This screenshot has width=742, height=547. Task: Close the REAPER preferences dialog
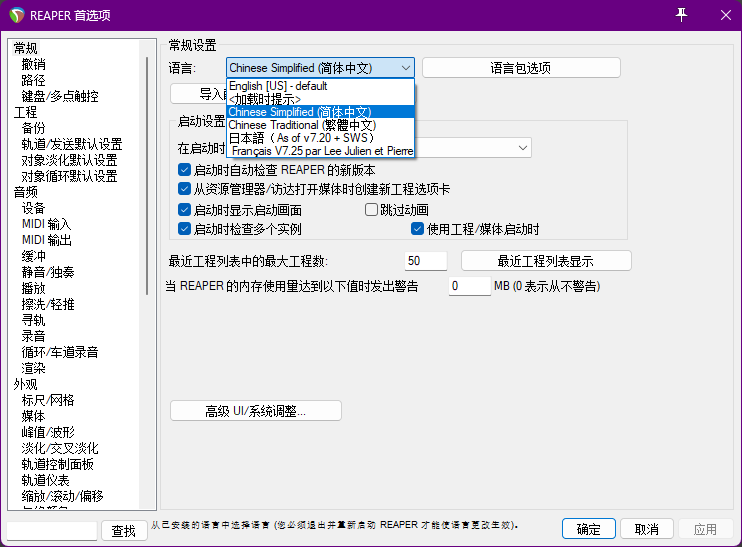(726, 15)
